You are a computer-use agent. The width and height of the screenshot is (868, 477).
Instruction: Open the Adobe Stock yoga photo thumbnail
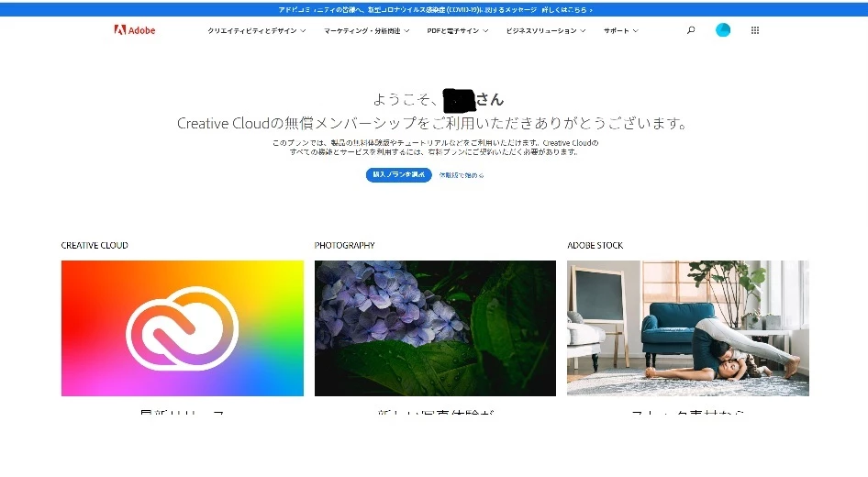(x=688, y=328)
